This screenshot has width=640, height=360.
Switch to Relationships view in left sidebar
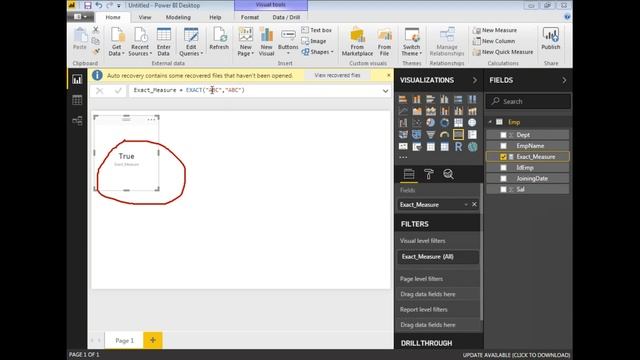pos(77,121)
